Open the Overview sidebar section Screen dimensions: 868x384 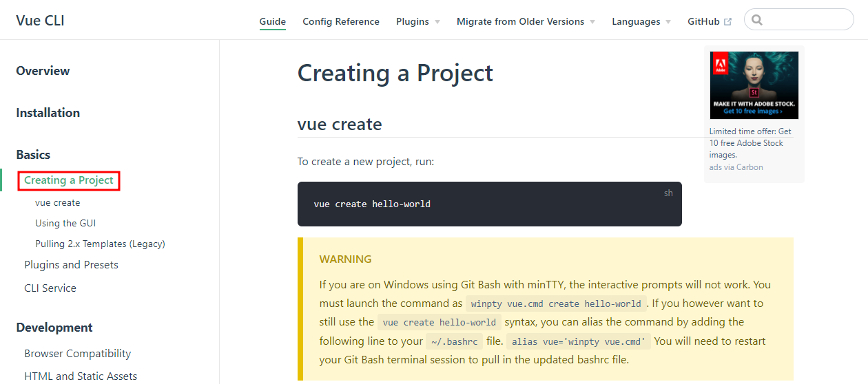[43, 71]
